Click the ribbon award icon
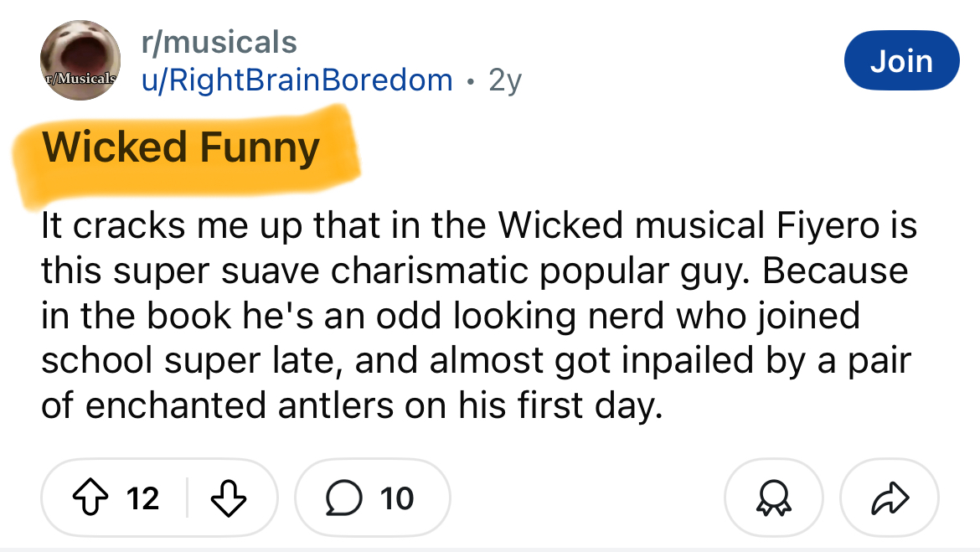The height and width of the screenshot is (552, 980). tap(773, 498)
